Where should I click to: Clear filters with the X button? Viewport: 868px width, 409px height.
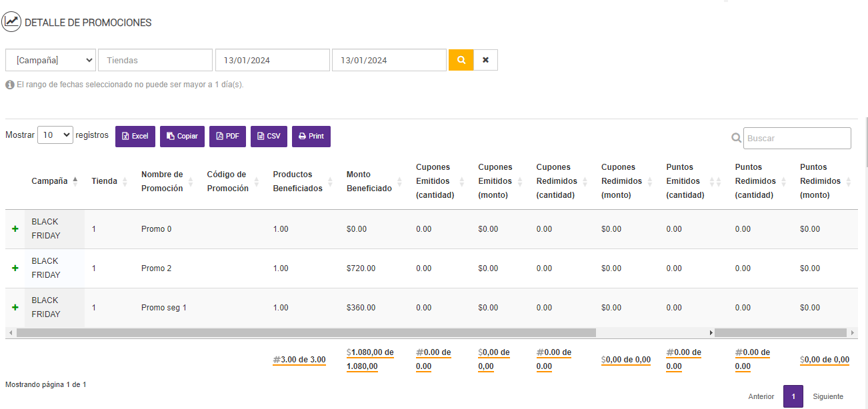point(485,60)
